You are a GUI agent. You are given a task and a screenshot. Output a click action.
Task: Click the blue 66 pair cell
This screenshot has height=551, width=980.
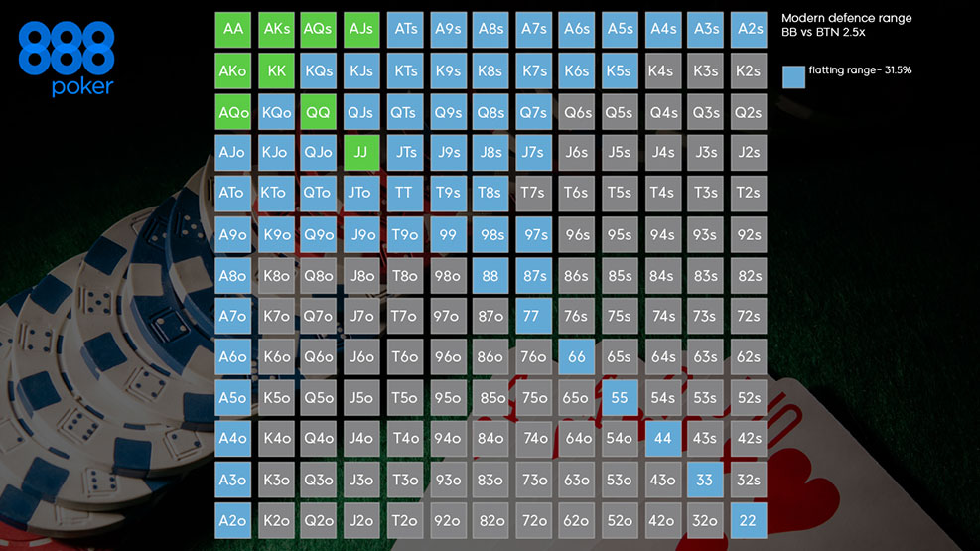tap(576, 357)
